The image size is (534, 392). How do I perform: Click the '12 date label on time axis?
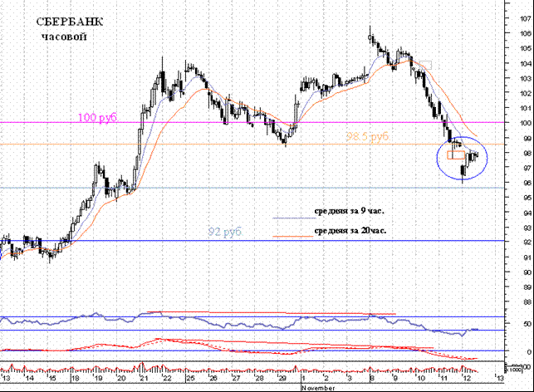pos(467,378)
